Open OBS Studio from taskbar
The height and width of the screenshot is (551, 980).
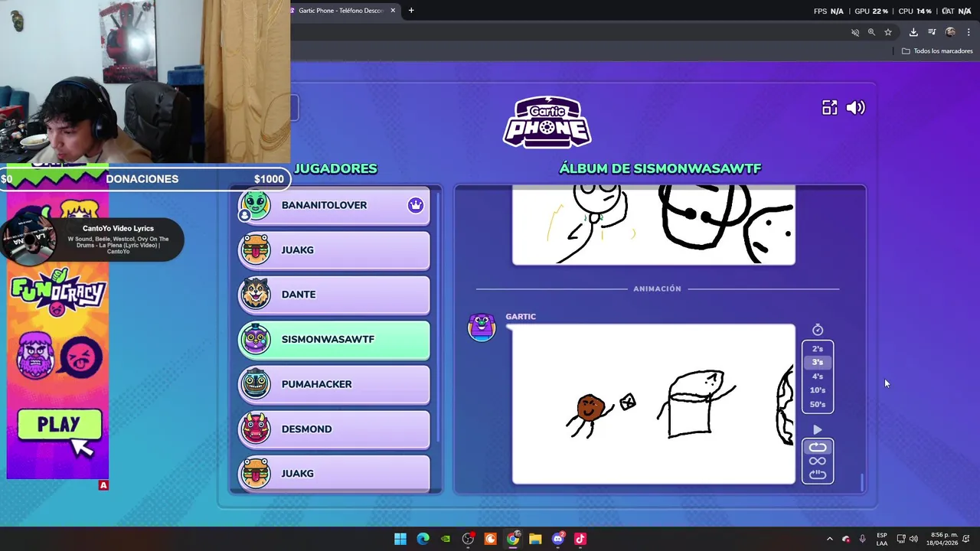pos(469,539)
